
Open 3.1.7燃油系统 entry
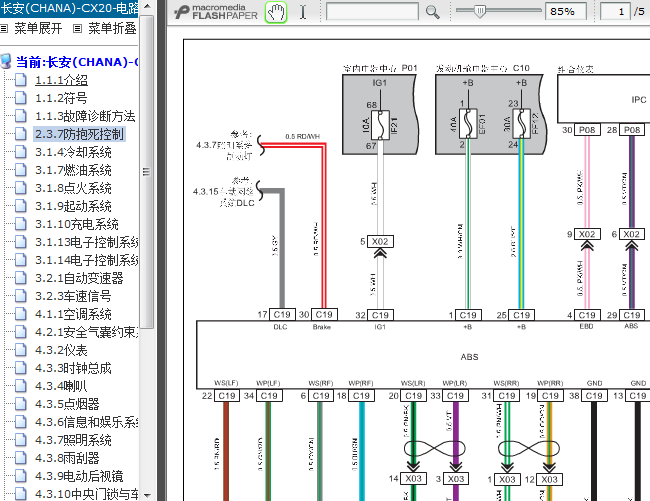click(x=73, y=170)
